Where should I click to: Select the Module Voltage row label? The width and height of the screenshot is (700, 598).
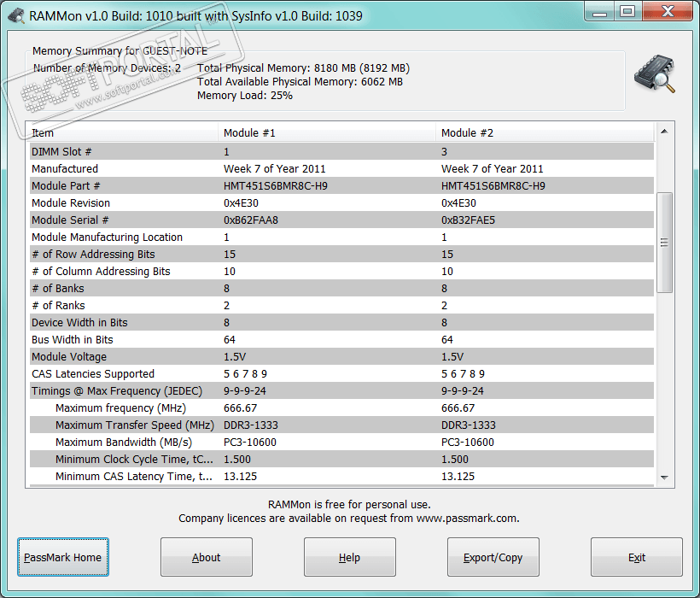click(x=69, y=357)
